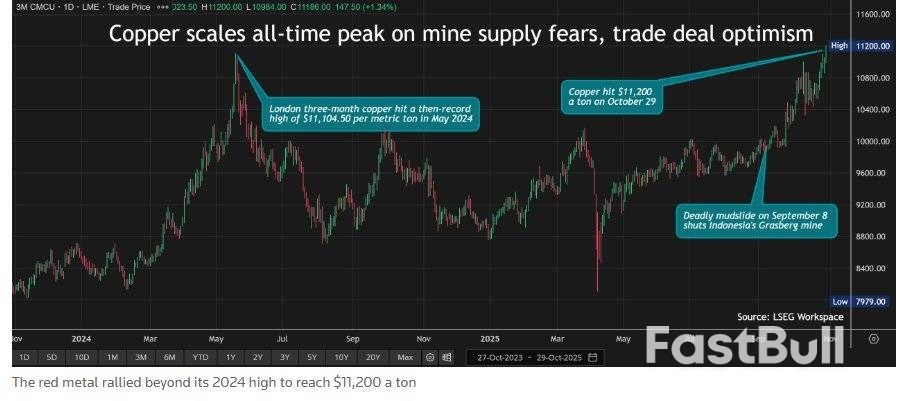Show the Max time range
The height and width of the screenshot is (401, 900).
point(405,357)
